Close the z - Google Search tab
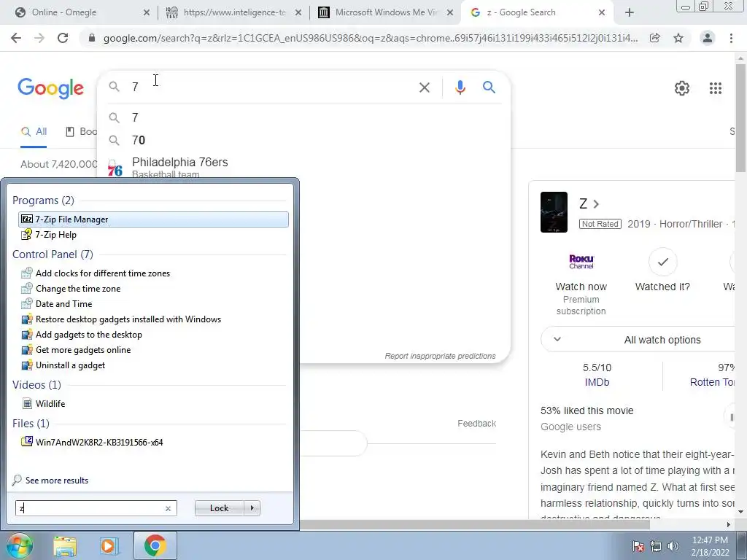The width and height of the screenshot is (747, 560). coord(602,13)
